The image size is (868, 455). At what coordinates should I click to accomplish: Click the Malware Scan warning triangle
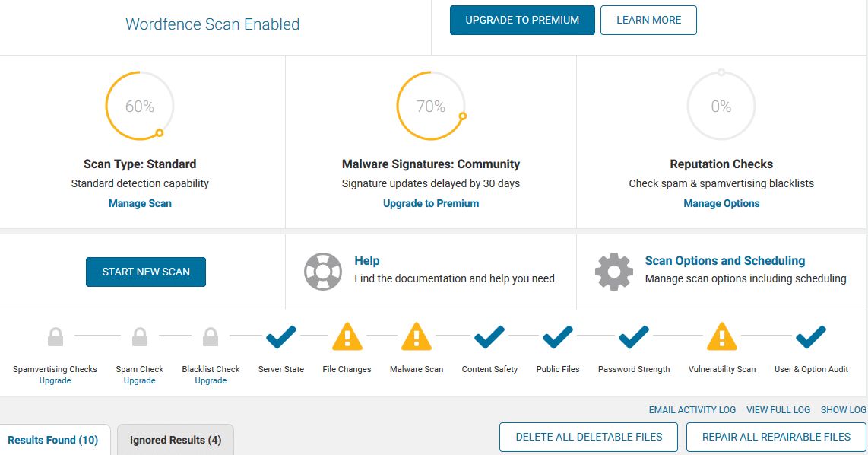pyautogui.click(x=417, y=336)
